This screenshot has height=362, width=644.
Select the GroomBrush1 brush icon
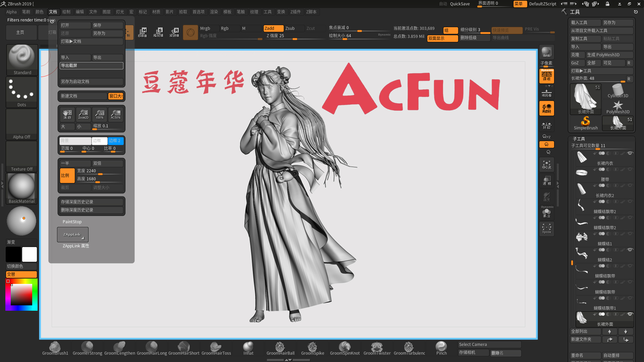pos(55,348)
